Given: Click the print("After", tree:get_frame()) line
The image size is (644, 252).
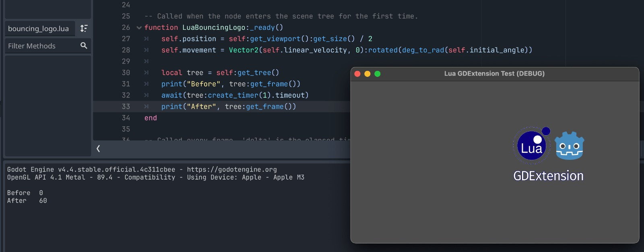Looking at the screenshot, I should [229, 107].
